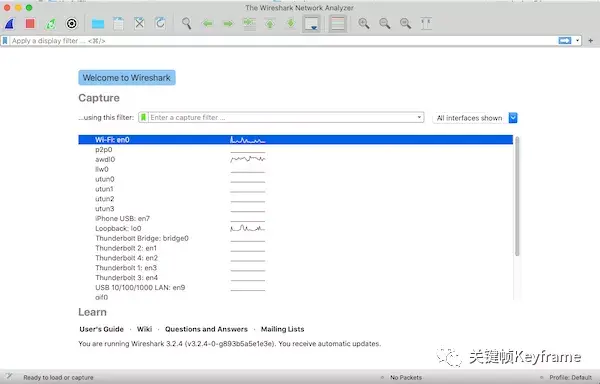The image size is (600, 384).
Task: Select p2p0 interface
Action: 295,150
